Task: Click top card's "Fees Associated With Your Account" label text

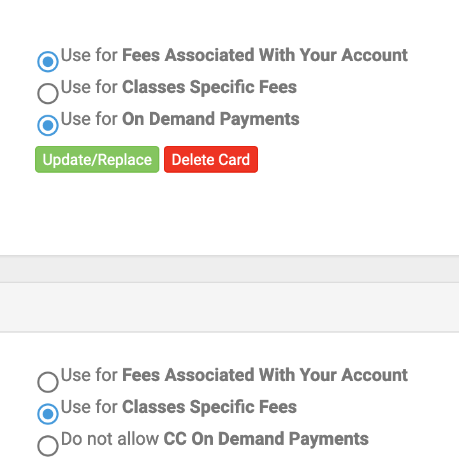Action: (234, 55)
